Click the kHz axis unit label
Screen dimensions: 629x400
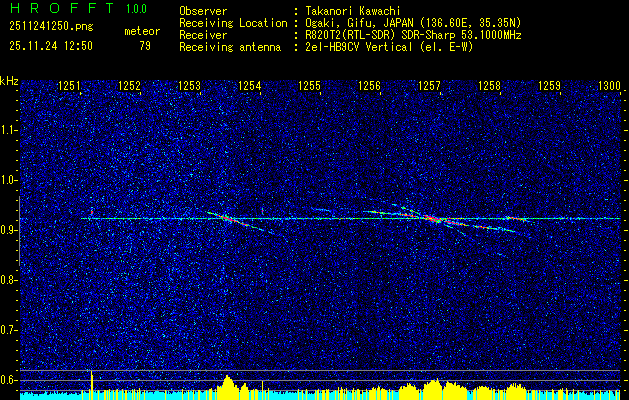pyautogui.click(x=10, y=81)
